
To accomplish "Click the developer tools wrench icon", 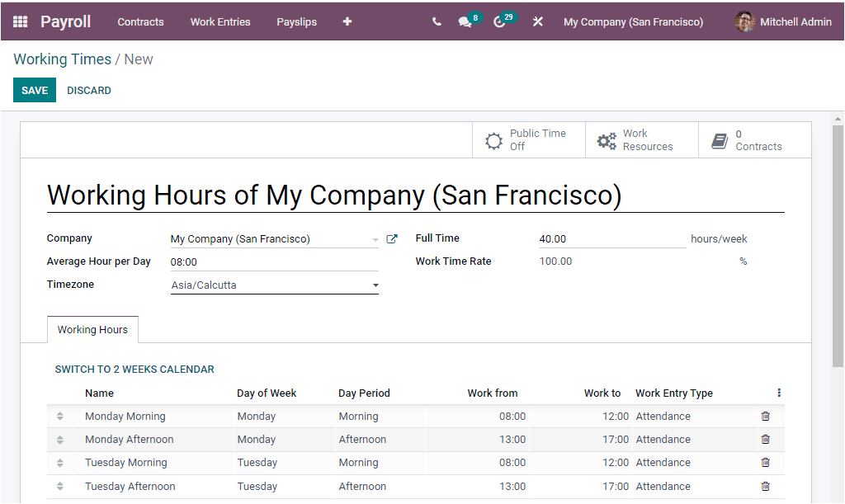I will (537, 21).
